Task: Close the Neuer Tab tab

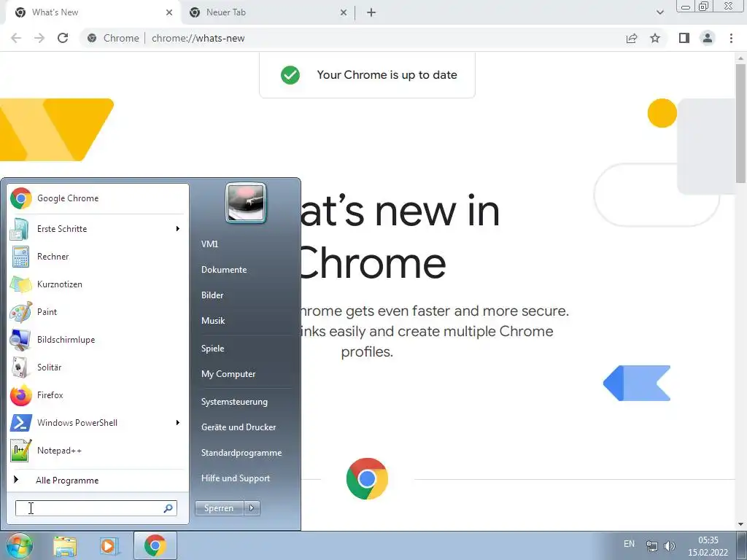Action: [x=344, y=12]
